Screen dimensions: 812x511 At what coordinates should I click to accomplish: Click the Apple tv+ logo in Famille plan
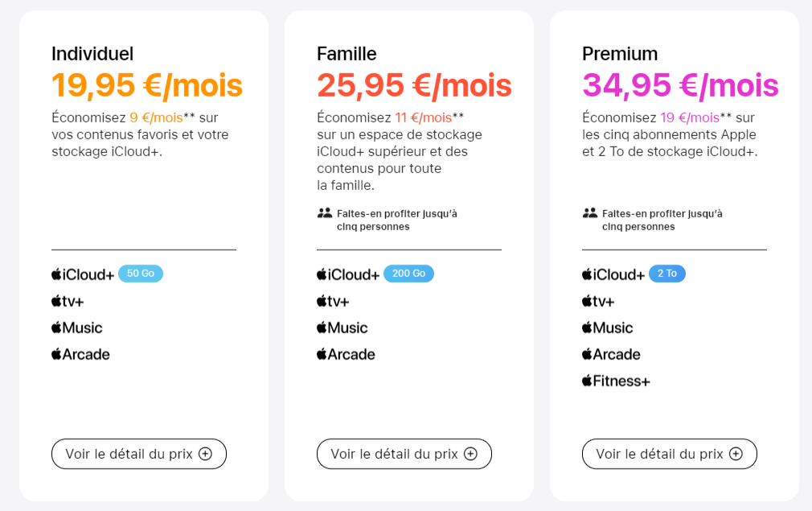[333, 301]
